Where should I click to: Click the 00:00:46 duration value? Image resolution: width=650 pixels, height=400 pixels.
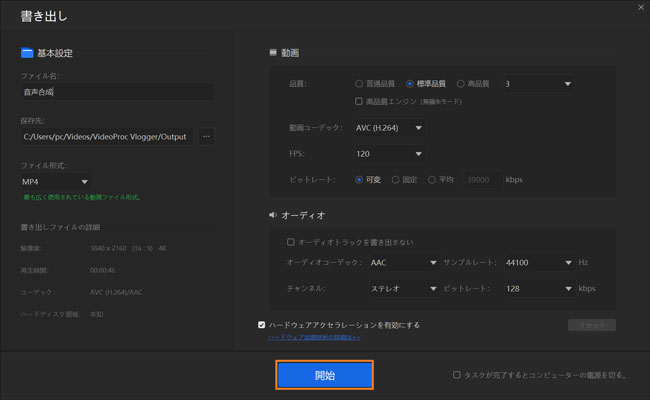tap(102, 270)
